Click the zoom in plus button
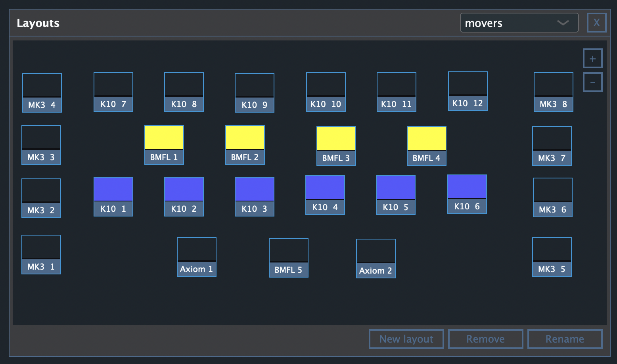Screen dimensions: 617x364 click(592, 59)
